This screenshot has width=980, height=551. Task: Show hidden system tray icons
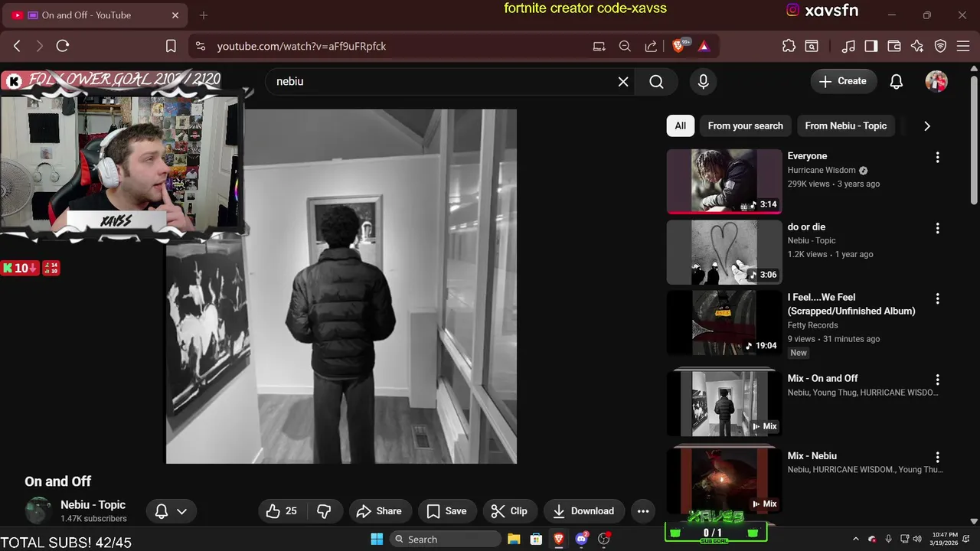(x=856, y=539)
